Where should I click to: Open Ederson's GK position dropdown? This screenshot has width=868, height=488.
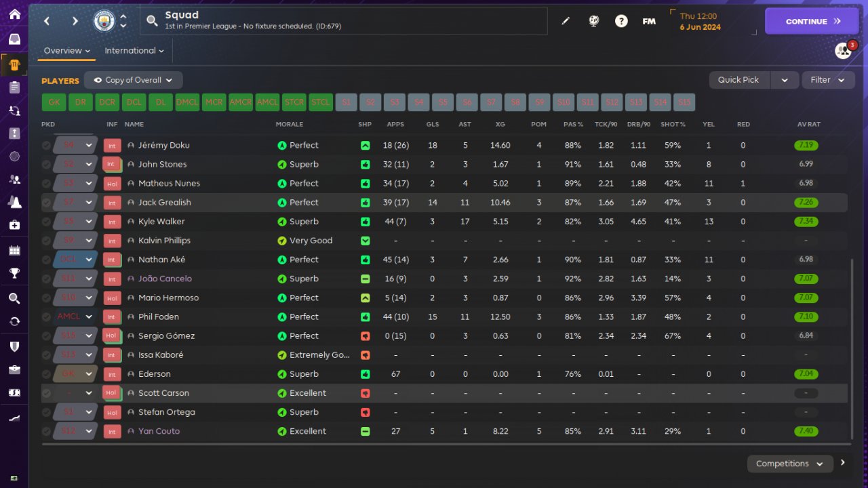click(76, 374)
